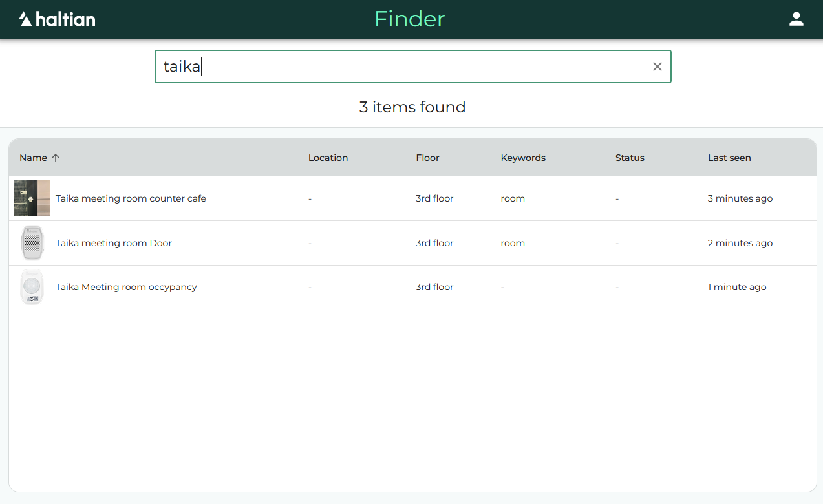This screenshot has height=504, width=823.
Task: Click 3rd floor in counter cafe row
Action: coord(434,198)
